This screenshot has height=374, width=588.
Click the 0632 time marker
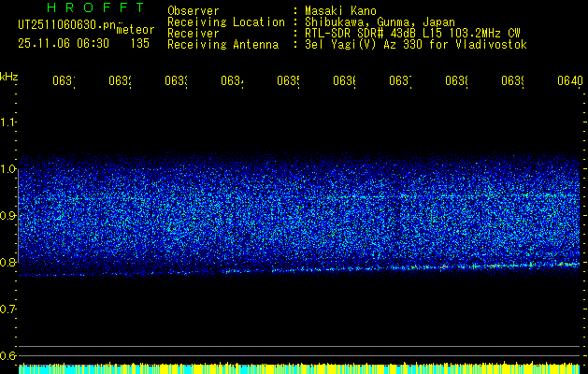121,81
